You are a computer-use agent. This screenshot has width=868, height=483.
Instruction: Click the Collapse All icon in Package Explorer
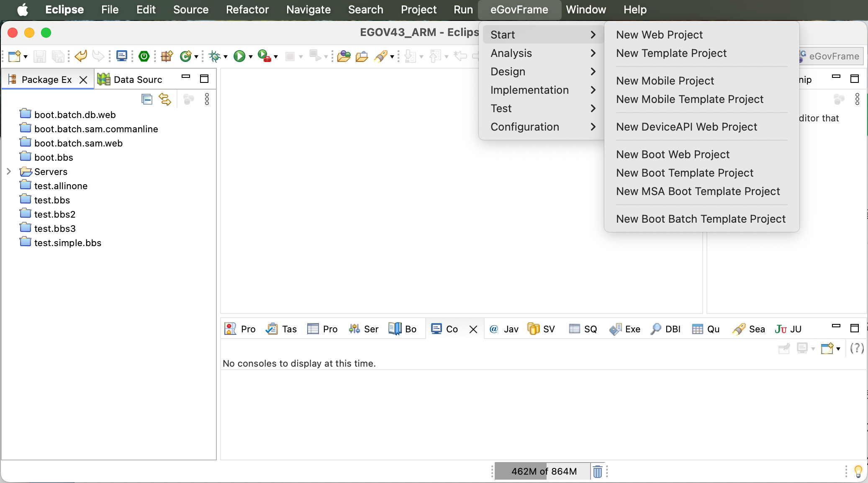[x=147, y=99]
